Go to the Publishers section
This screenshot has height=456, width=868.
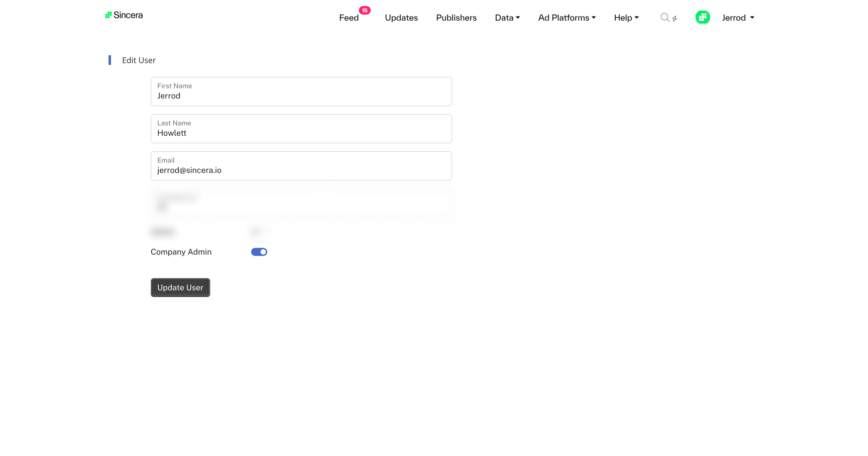click(x=456, y=18)
